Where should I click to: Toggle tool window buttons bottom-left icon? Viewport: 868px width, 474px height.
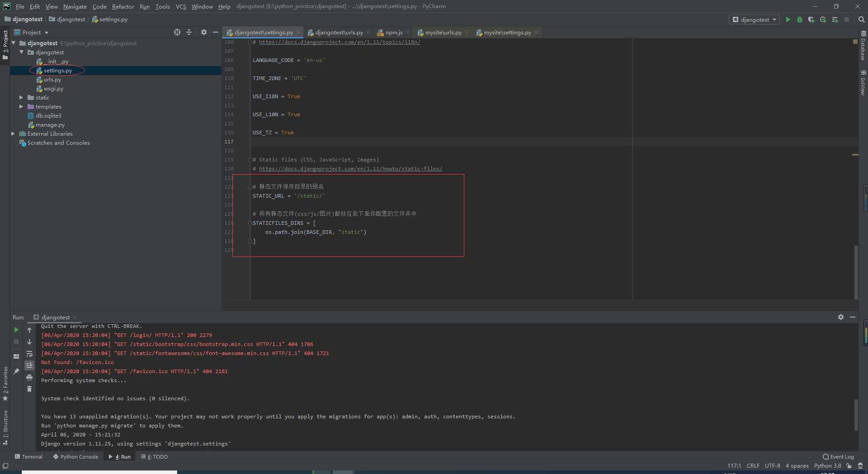(x=5, y=465)
